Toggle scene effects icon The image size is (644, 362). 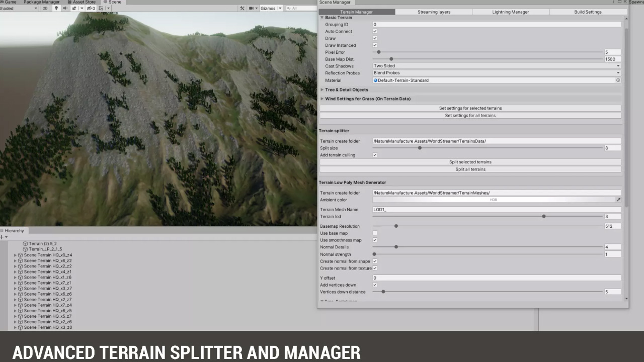(74, 8)
